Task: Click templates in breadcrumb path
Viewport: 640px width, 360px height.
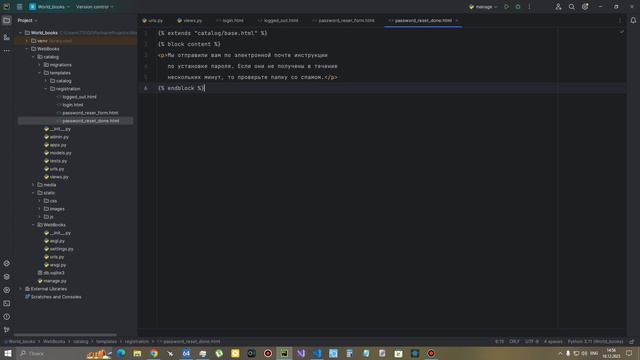Action: [106, 341]
